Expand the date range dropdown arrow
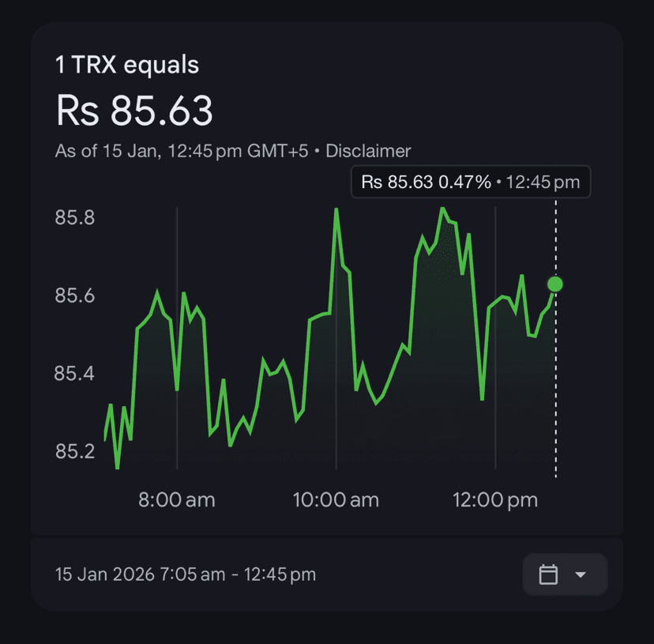The height and width of the screenshot is (644, 654). pos(581,574)
